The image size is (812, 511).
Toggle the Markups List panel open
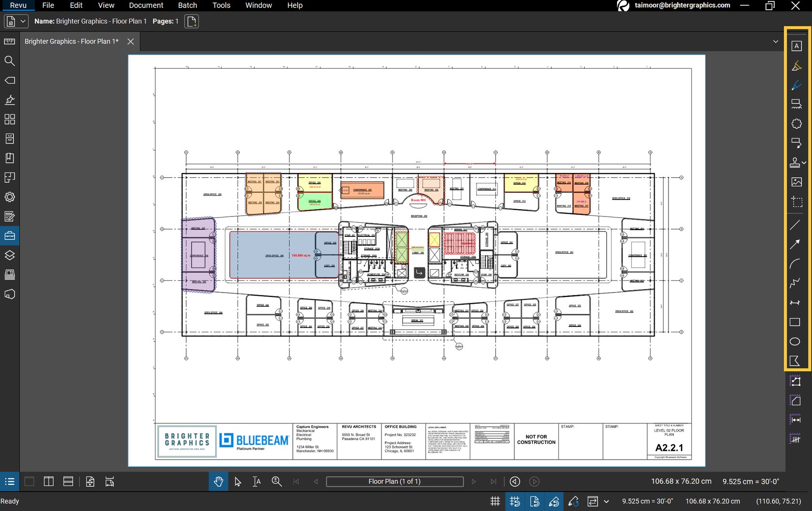10,481
